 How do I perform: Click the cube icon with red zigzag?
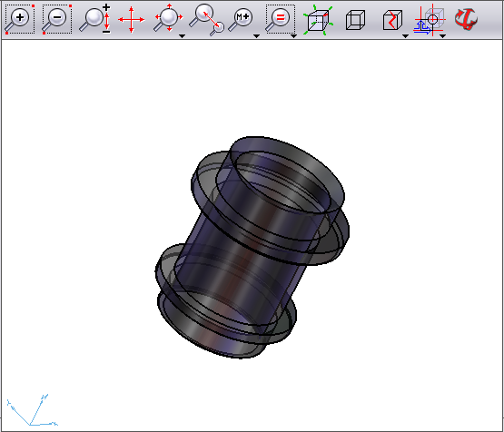[x=392, y=20]
